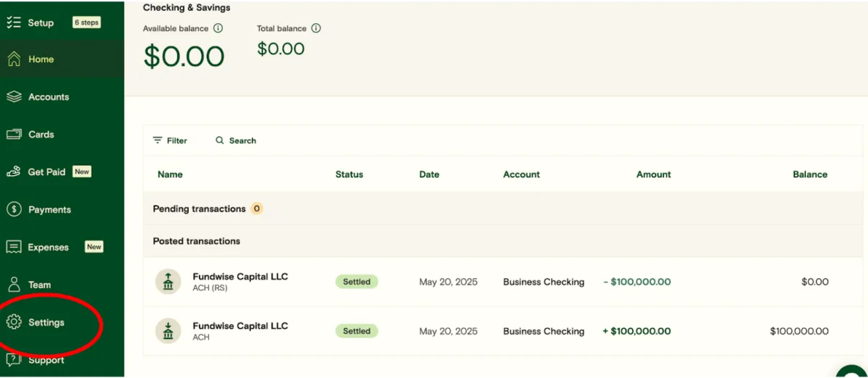Click the 6 steps setup badge
This screenshot has width=868, height=378.
point(86,22)
